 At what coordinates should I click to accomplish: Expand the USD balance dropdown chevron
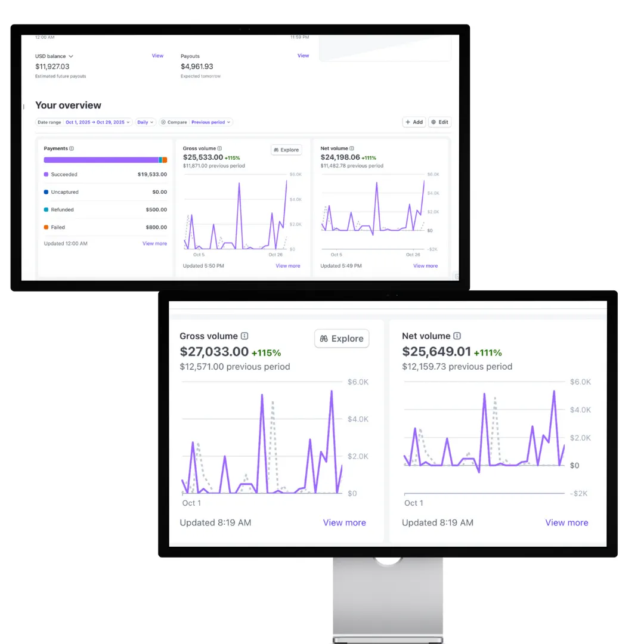(x=70, y=56)
